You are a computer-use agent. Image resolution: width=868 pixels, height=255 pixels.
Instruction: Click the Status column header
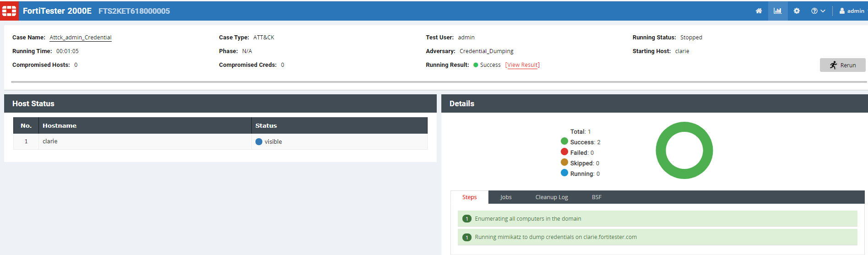click(339, 125)
